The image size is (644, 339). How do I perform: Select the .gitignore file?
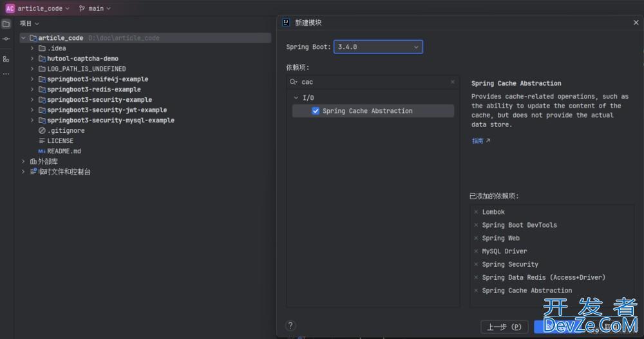click(x=66, y=130)
